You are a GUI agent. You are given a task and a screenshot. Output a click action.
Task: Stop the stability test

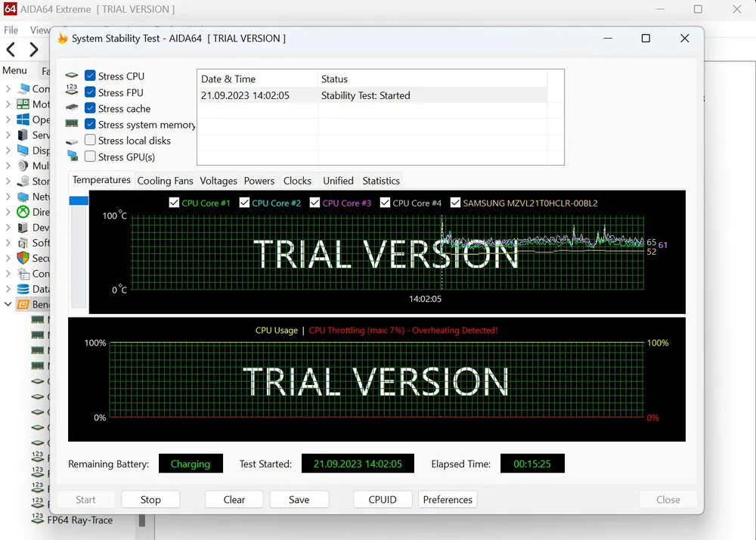(x=150, y=499)
